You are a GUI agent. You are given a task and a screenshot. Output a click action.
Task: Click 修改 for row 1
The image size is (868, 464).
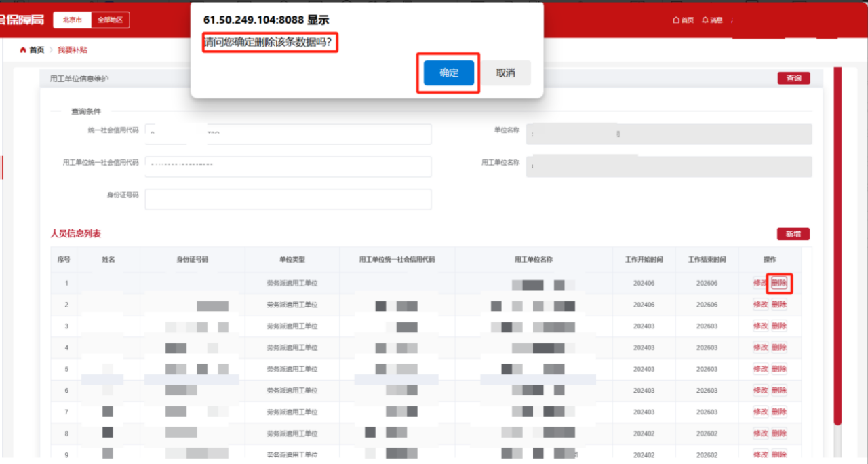[760, 283]
